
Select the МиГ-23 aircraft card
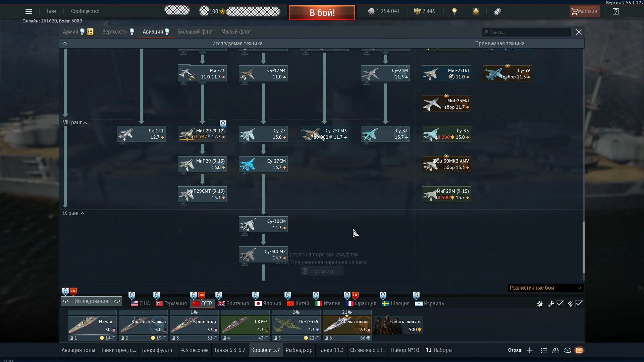[202, 73]
